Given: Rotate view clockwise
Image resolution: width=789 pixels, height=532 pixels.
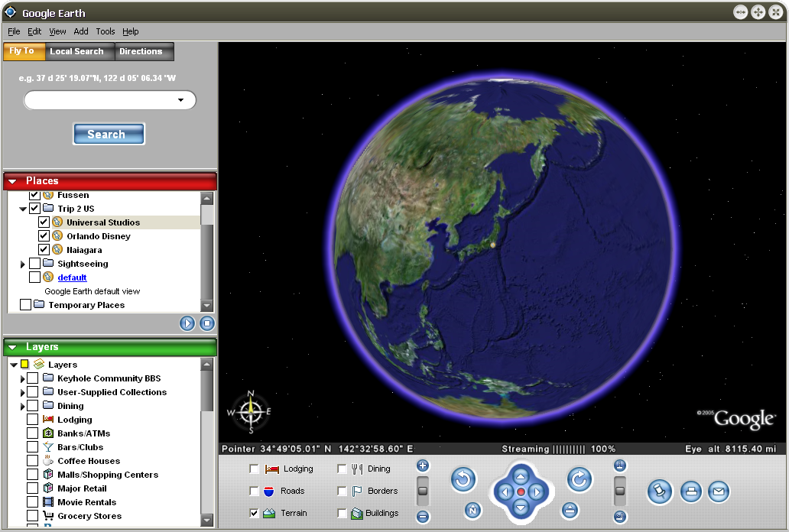Looking at the screenshot, I should [580, 479].
